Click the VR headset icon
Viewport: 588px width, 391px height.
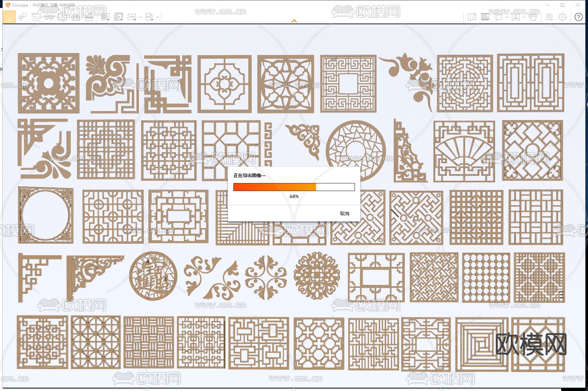click(533, 17)
